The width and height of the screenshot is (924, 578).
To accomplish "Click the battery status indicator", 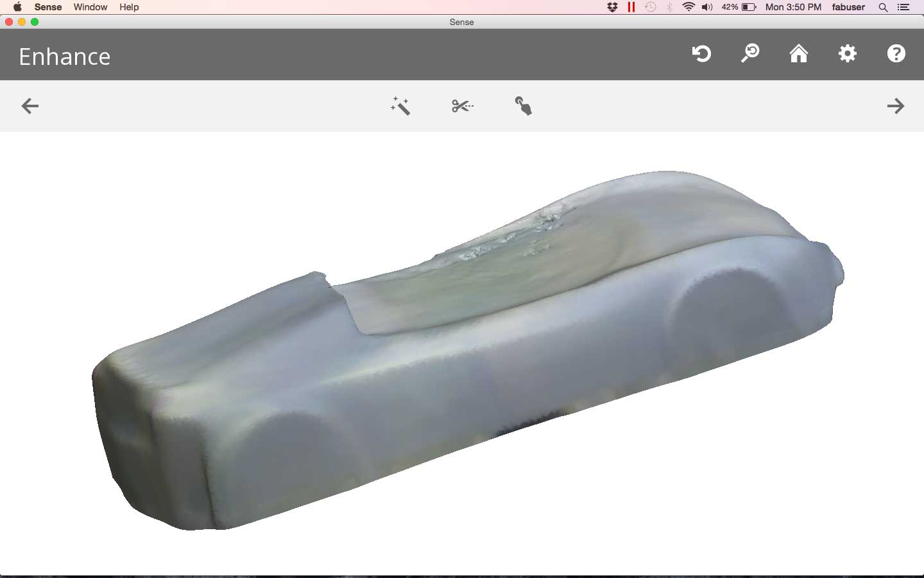I will pyautogui.click(x=739, y=7).
